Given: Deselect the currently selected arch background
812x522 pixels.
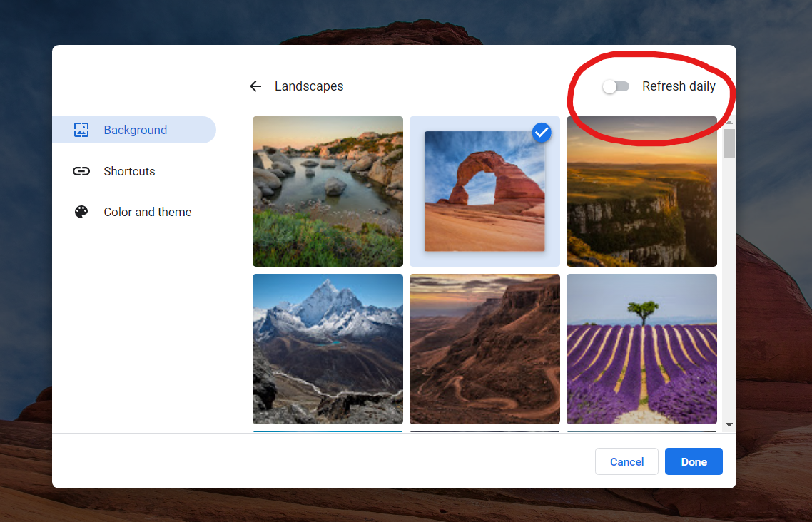Looking at the screenshot, I should pyautogui.click(x=542, y=132).
